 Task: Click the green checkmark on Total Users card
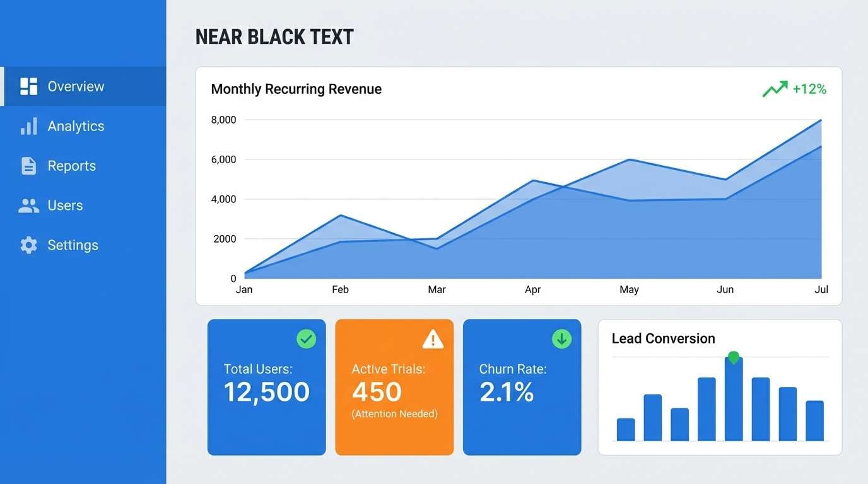pos(306,338)
